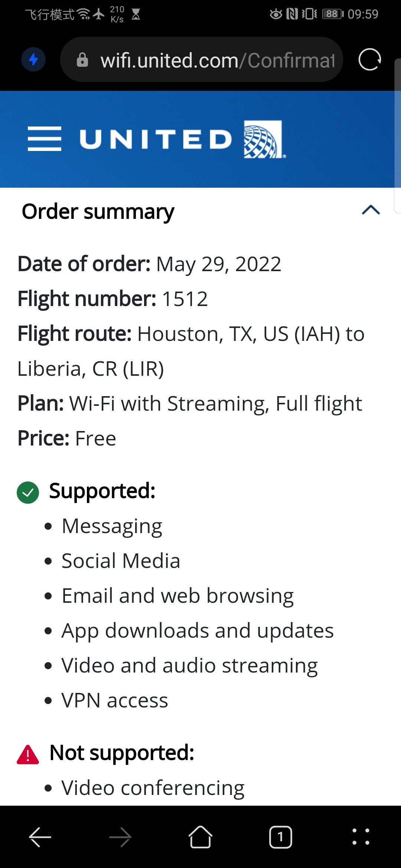Tap the wifi.united.com address bar
Screen dimensions: 401x868
[217, 60]
